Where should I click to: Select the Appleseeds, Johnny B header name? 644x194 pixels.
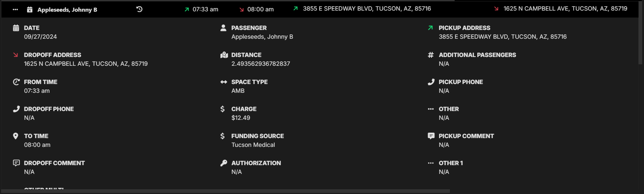click(67, 10)
